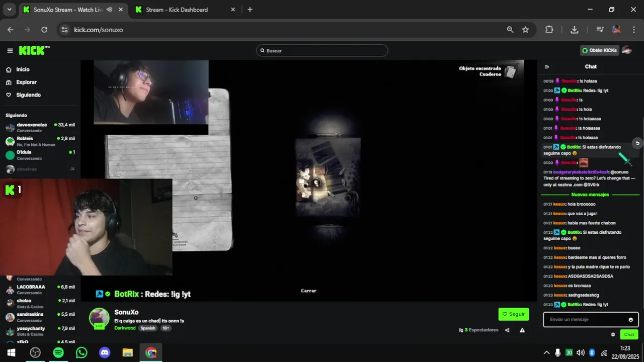The width and height of the screenshot is (644, 362).
Task: Click the emote image in SonuXo message
Action: (583, 162)
